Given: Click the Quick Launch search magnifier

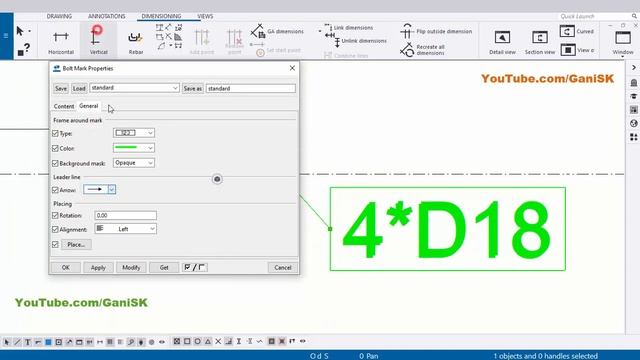Looking at the screenshot, I should tap(634, 16).
